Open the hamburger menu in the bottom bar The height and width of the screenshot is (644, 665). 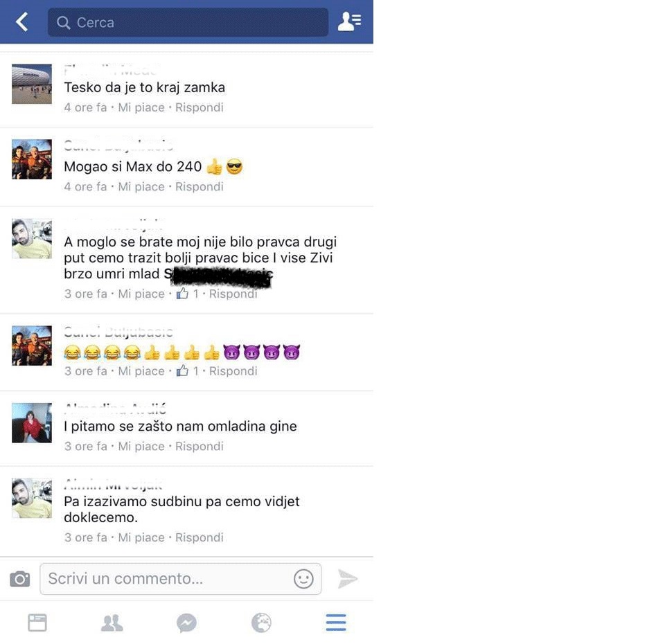[336, 623]
